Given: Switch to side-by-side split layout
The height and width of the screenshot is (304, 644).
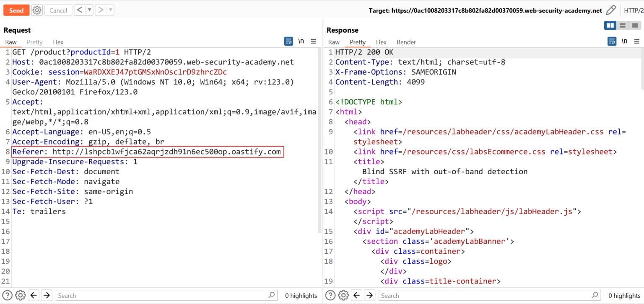Looking at the screenshot, I should click(610, 26).
